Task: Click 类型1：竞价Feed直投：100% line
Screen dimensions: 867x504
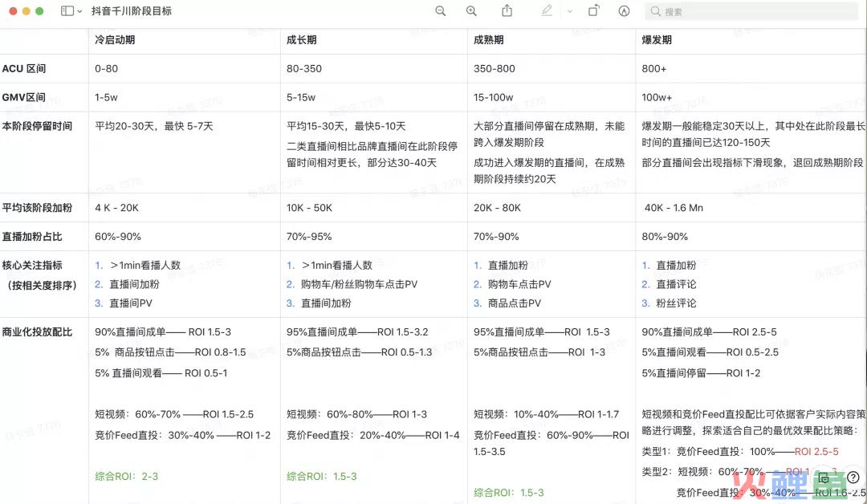Action: 740,452
